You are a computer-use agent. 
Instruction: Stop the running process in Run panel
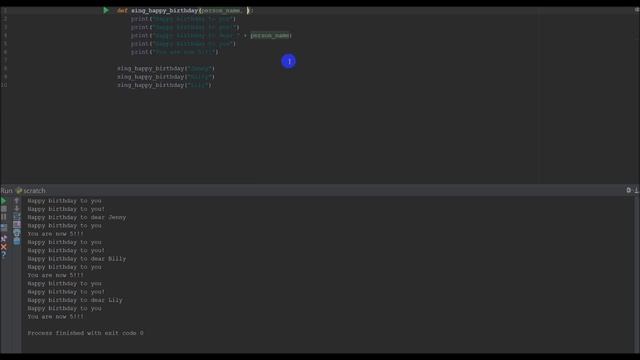(x=4, y=209)
